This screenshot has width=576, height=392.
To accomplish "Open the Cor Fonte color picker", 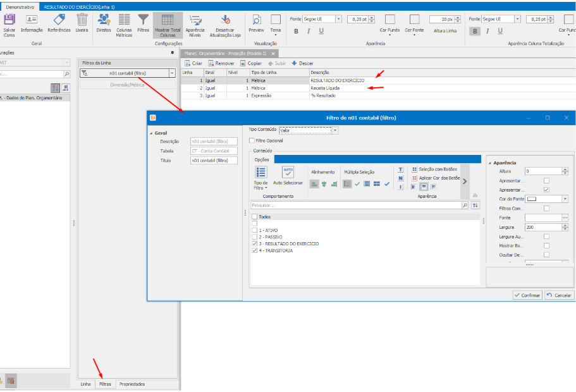I will pyautogui.click(x=414, y=24).
